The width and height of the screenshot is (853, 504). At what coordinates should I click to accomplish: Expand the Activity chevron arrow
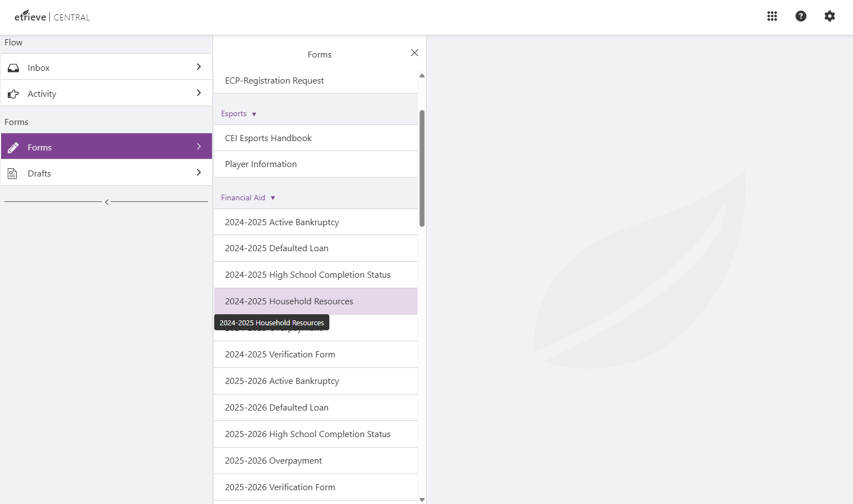(x=199, y=93)
